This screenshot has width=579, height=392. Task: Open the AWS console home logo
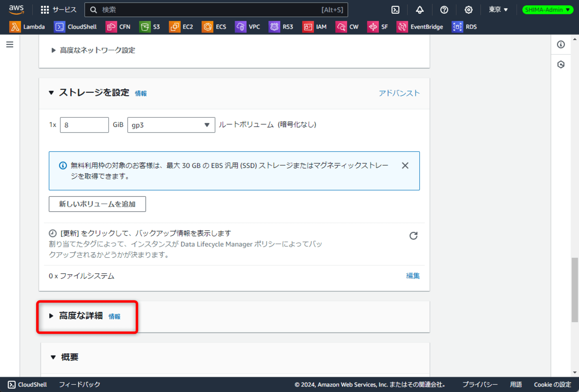click(16, 10)
